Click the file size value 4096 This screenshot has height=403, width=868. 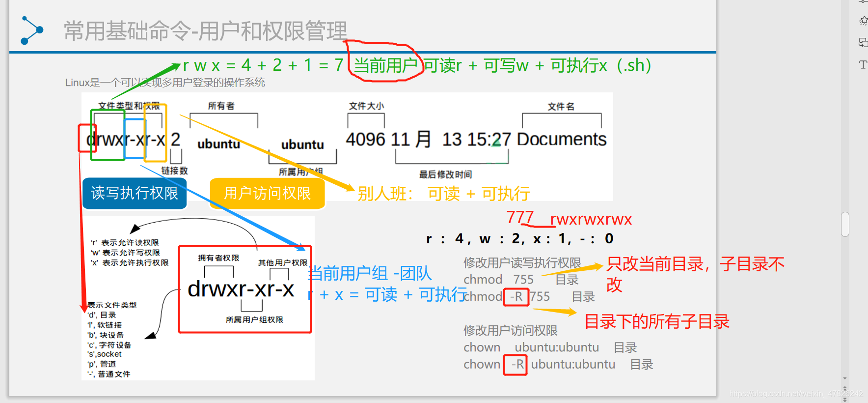(366, 139)
